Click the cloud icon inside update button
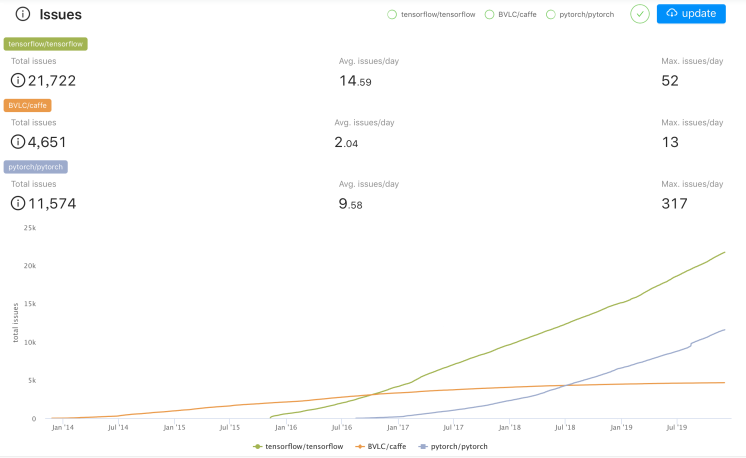This screenshot has height=458, width=746. (x=672, y=13)
